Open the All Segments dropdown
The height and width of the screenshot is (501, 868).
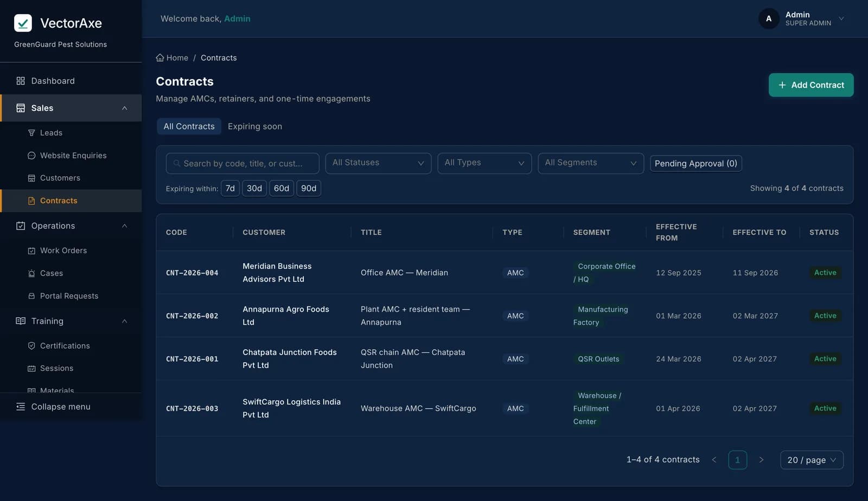(x=591, y=163)
